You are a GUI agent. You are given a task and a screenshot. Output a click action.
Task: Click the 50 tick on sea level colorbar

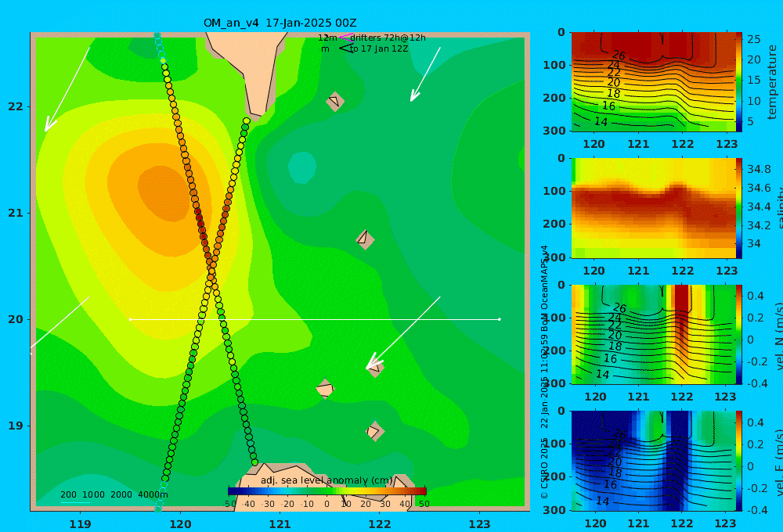pos(424,504)
